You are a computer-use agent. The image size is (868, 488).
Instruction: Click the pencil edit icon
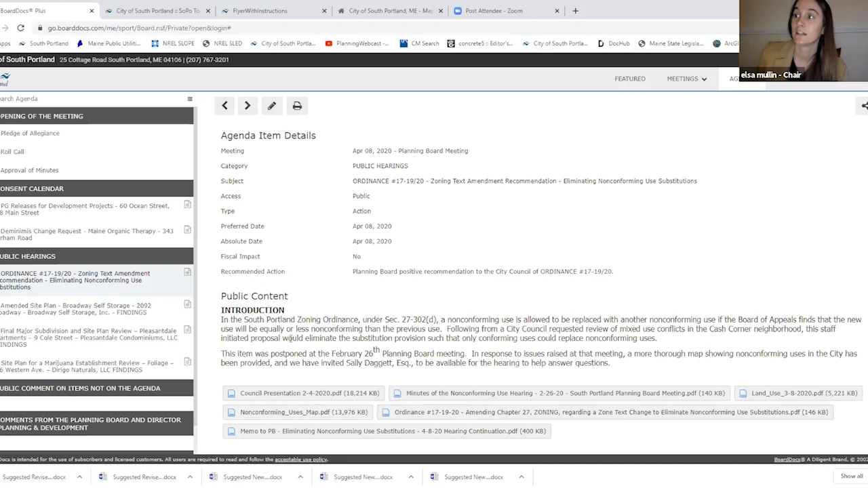[x=272, y=106]
